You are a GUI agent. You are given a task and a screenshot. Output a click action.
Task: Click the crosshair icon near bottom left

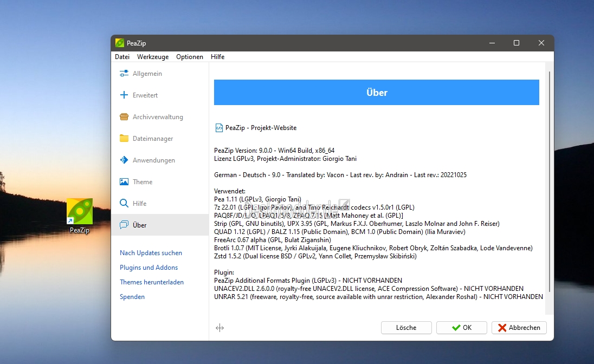click(219, 328)
